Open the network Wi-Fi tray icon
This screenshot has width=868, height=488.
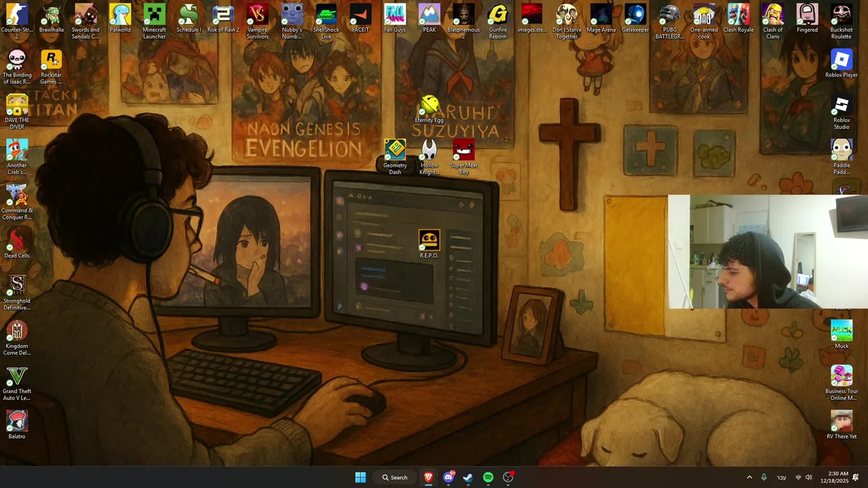[798, 477]
